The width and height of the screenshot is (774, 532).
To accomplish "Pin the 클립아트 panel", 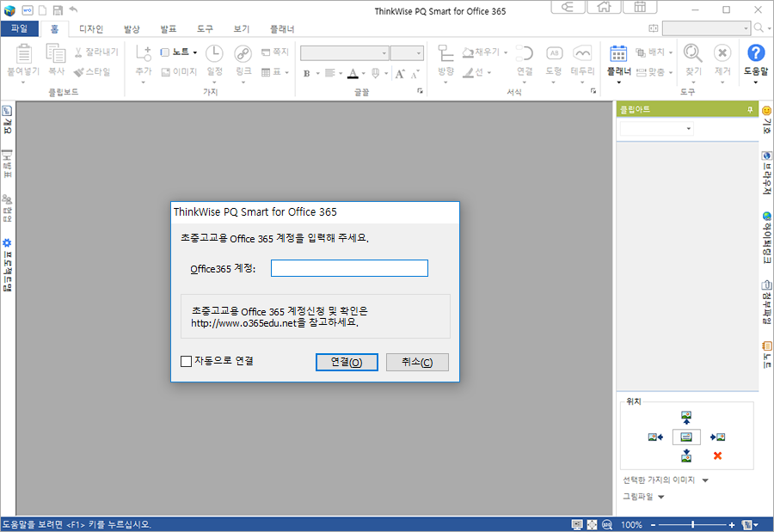I will [750, 109].
